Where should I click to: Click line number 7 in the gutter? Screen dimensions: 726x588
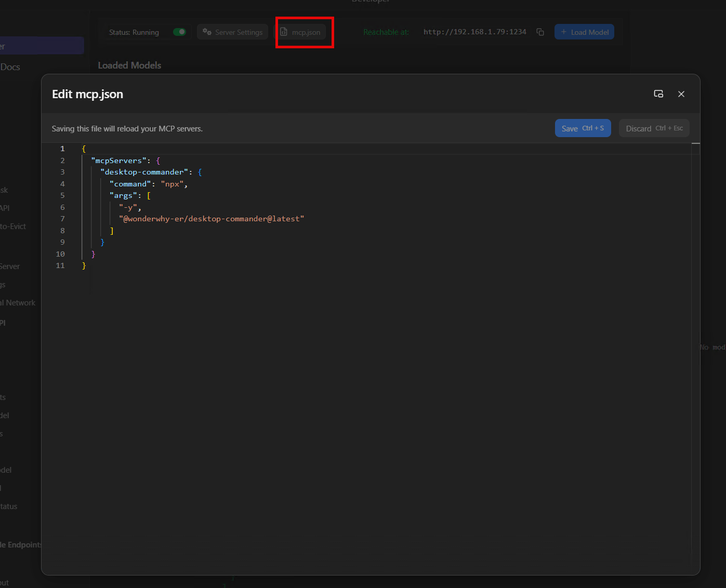62,219
